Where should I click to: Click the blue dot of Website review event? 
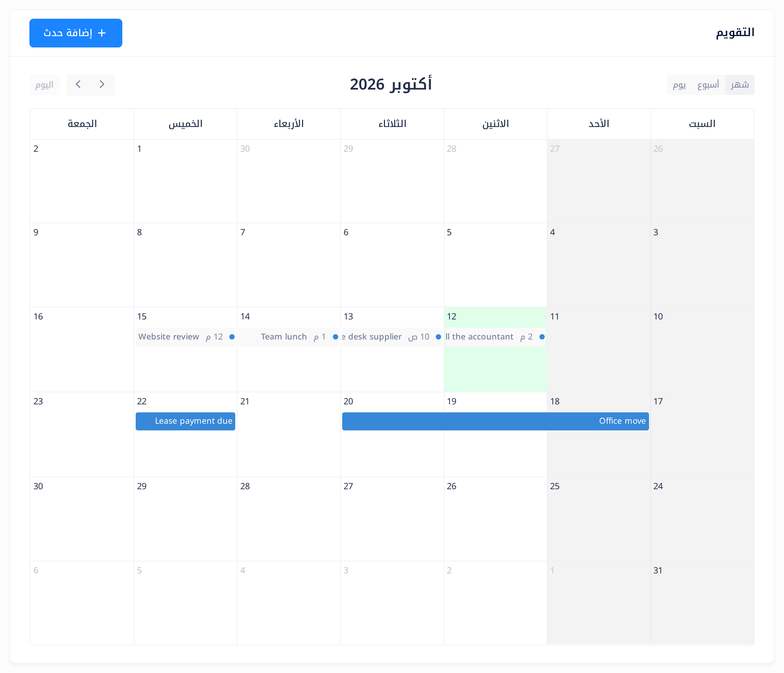(232, 337)
